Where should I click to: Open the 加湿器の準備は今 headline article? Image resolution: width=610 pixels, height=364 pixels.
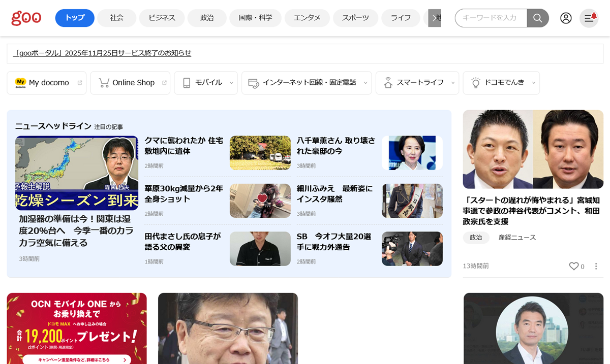[x=76, y=230]
